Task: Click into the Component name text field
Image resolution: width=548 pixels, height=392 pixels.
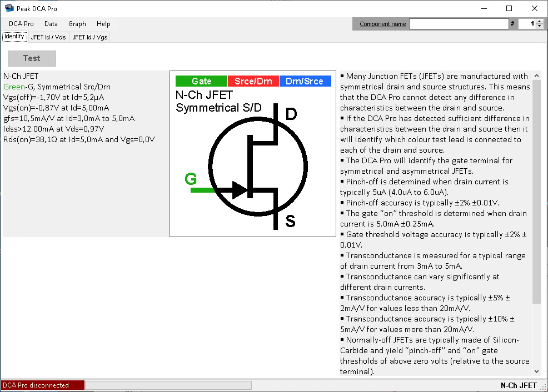Action: pos(459,24)
